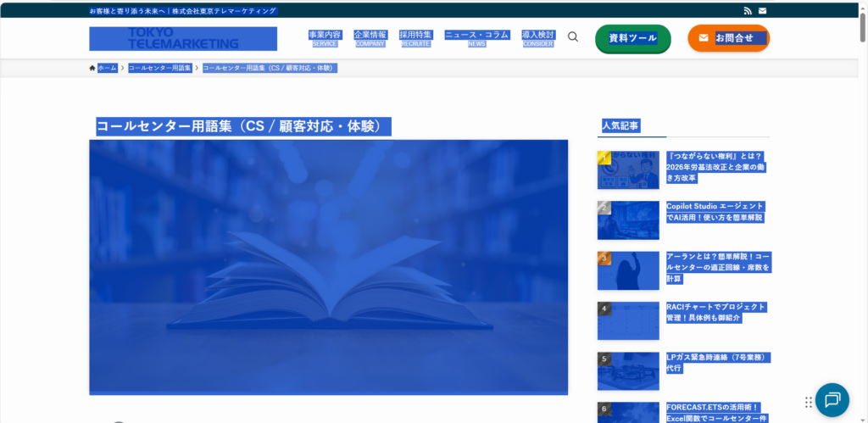868x423 pixels.
Task: Click the RSS feed icon
Action: pos(747,11)
